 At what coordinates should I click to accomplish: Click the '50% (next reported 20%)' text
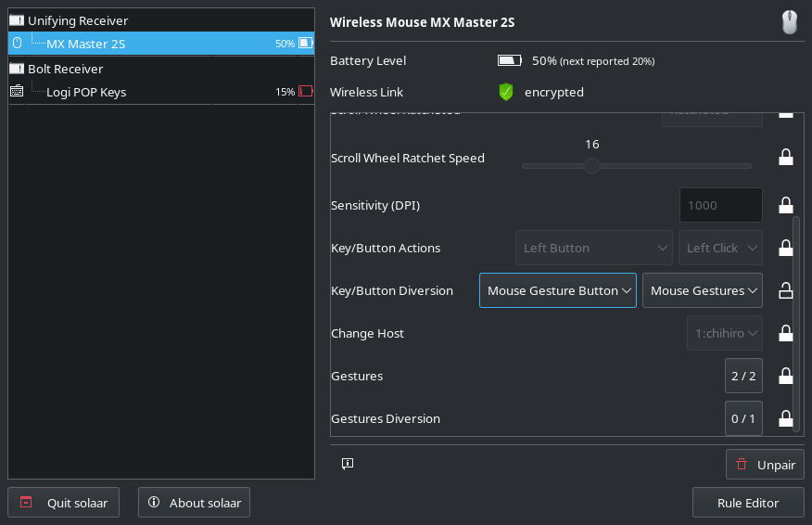tap(593, 61)
